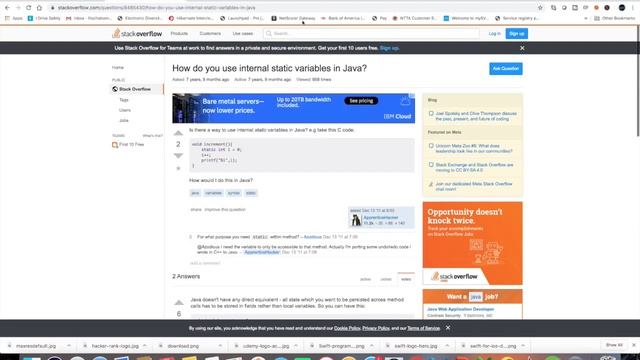
Task: Bookmark this page with the star icon
Action: (x=540, y=8)
